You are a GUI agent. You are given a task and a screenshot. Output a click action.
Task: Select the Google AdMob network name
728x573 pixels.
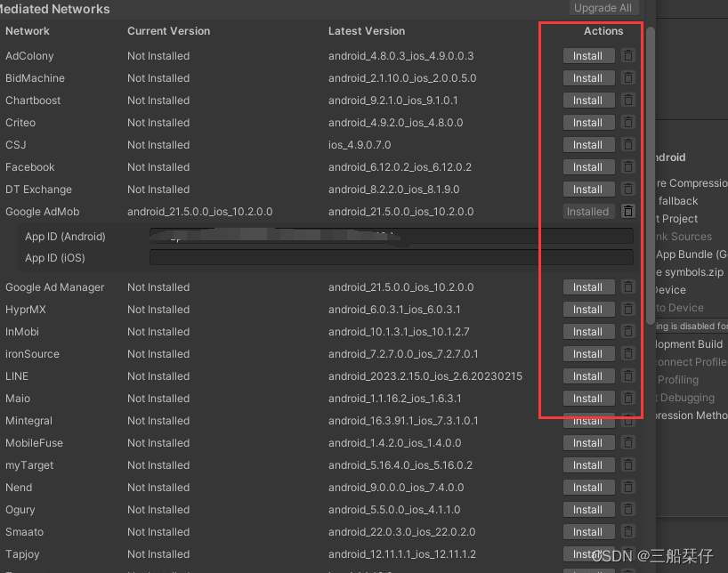(x=42, y=212)
